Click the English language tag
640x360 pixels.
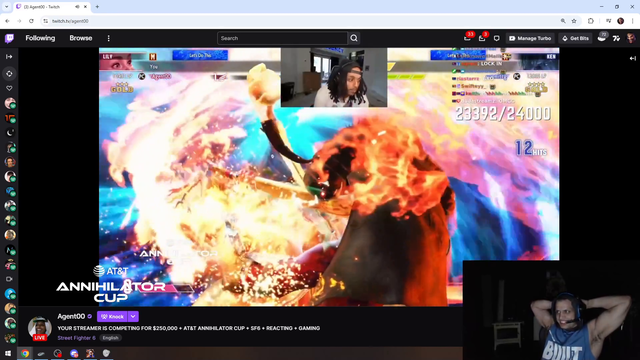pos(110,338)
